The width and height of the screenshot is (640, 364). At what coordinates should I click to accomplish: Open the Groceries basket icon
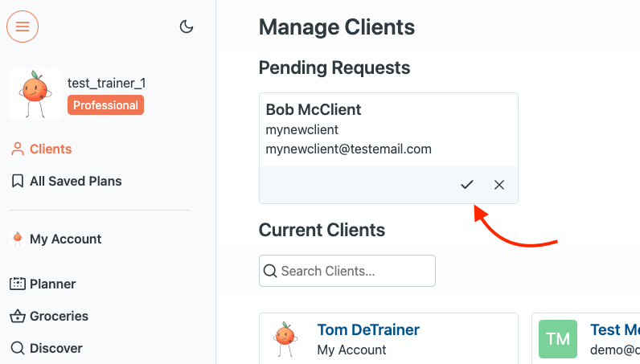(18, 317)
